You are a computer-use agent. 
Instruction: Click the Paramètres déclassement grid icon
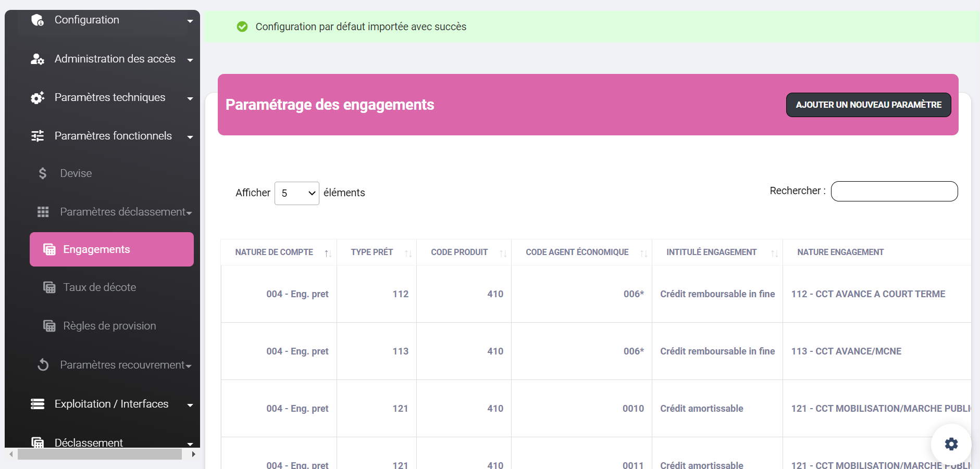pos(43,212)
